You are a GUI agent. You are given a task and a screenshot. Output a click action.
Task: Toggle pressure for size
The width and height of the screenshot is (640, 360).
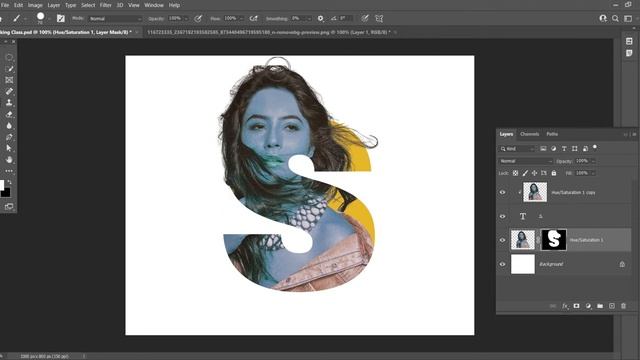tap(365, 18)
